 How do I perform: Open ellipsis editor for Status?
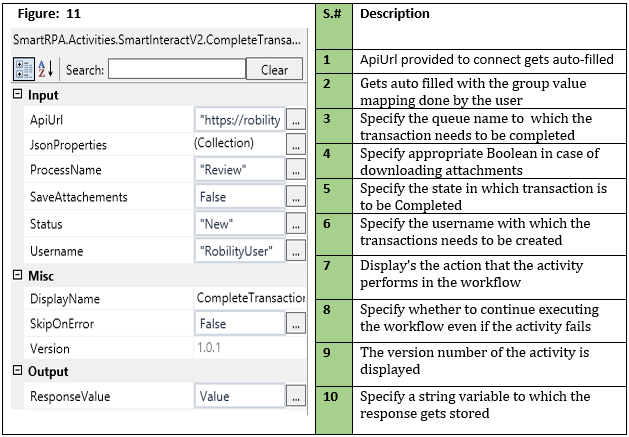[x=295, y=223]
